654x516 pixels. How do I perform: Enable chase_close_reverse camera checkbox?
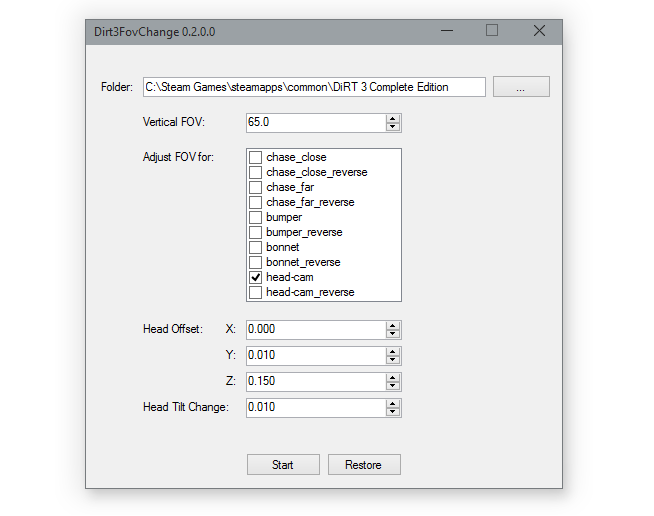(255, 172)
